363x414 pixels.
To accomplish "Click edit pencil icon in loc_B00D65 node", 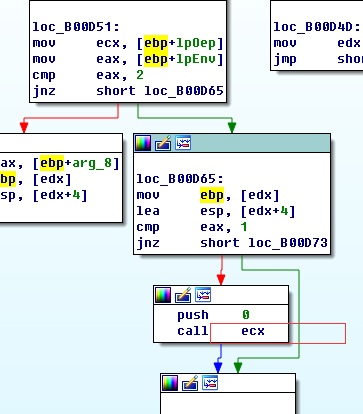I will [163, 143].
